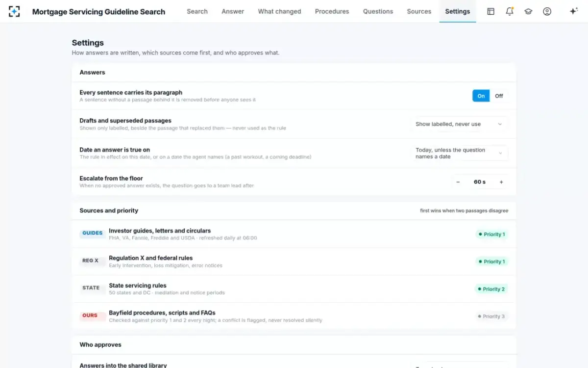Click the Every sentence carries its paragraph label
The image size is (588, 368).
pyautogui.click(x=131, y=92)
